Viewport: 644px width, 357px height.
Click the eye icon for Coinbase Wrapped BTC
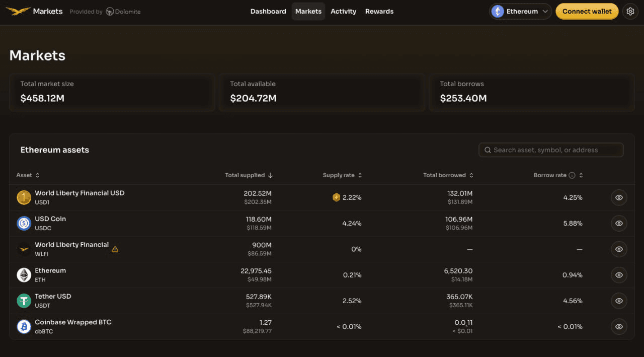point(619,327)
